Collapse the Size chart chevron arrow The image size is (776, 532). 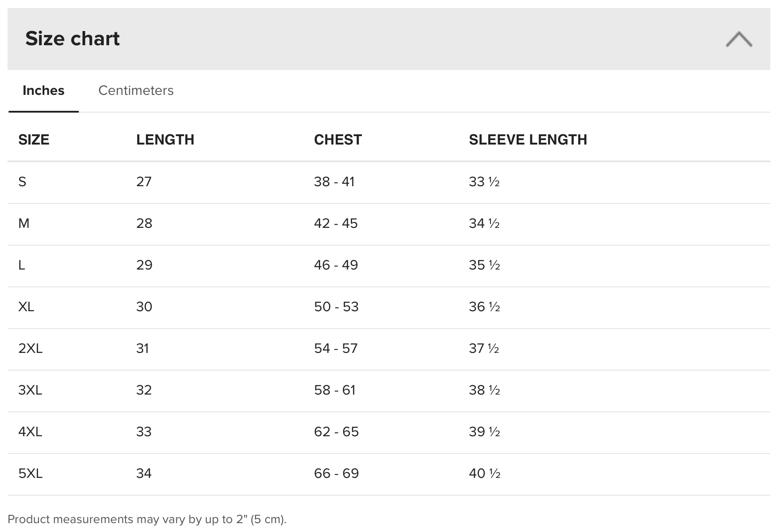coord(739,39)
